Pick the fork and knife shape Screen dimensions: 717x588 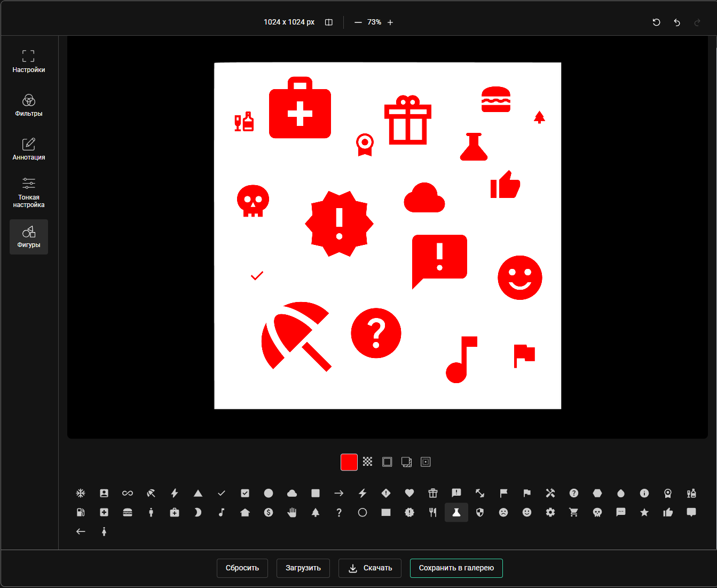pyautogui.click(x=433, y=512)
